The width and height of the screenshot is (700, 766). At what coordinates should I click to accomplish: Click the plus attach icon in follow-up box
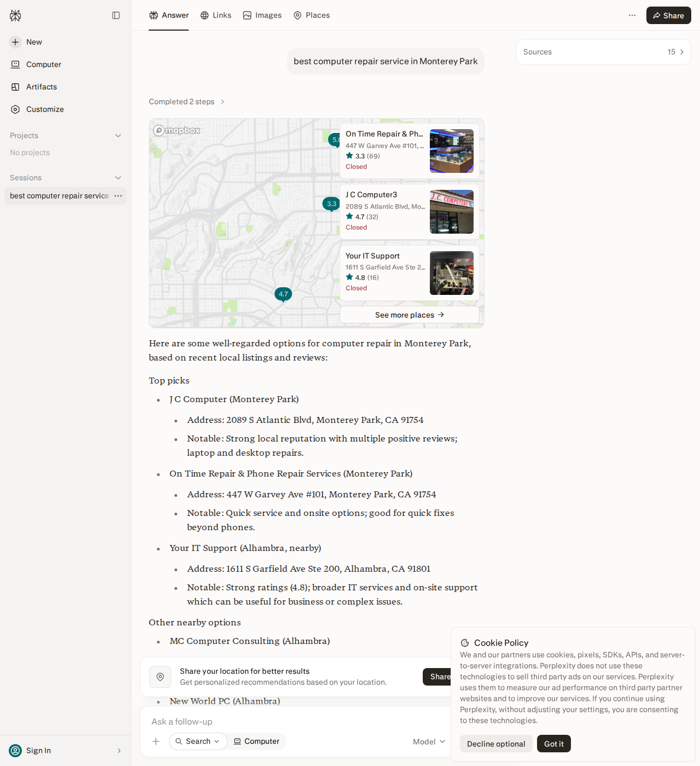[x=156, y=741]
